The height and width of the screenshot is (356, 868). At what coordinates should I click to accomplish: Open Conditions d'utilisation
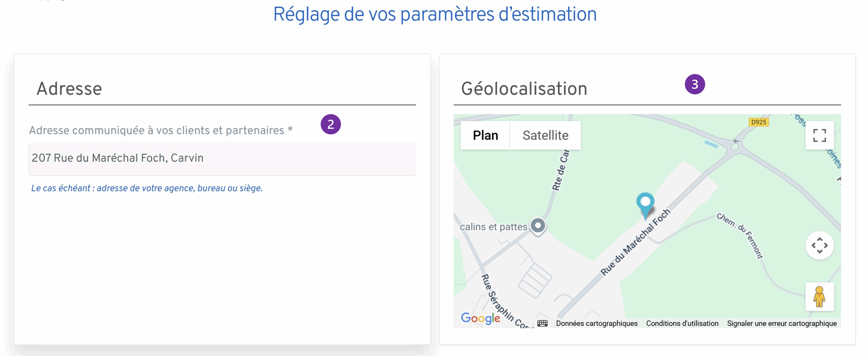point(682,323)
